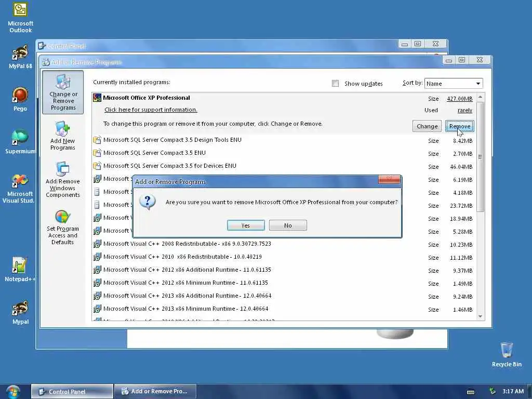Screen dimensions: 532x399
Task: Click the Remove button for Office XP
Action: coord(460,126)
